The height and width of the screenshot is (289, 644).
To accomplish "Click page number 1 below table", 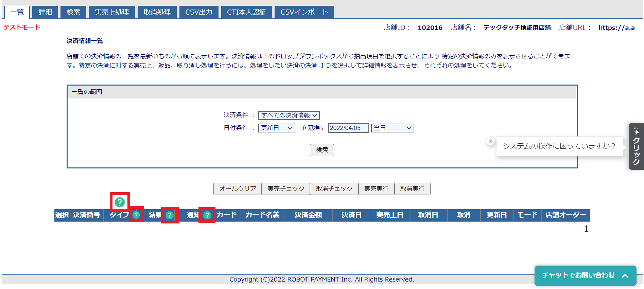I will pyautogui.click(x=586, y=229).
